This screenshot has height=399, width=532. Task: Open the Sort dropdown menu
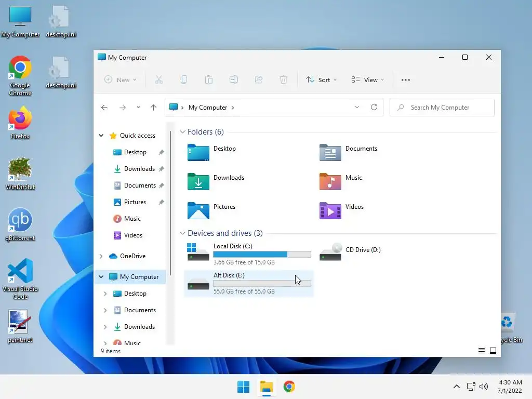[321, 79]
